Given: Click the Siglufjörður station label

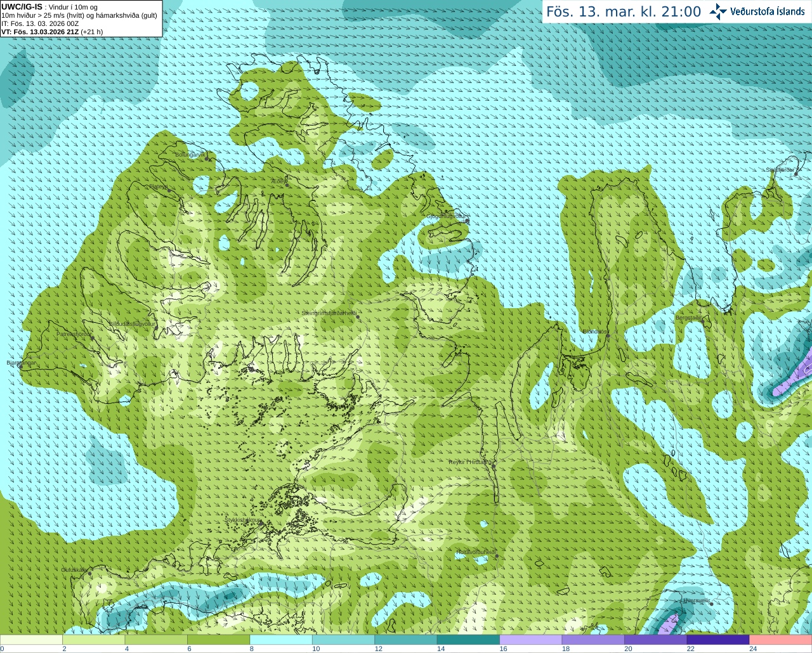Looking at the screenshot, I should (780, 170).
